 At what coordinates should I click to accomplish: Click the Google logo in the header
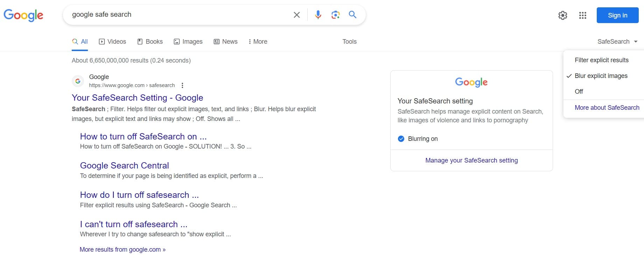23,15
